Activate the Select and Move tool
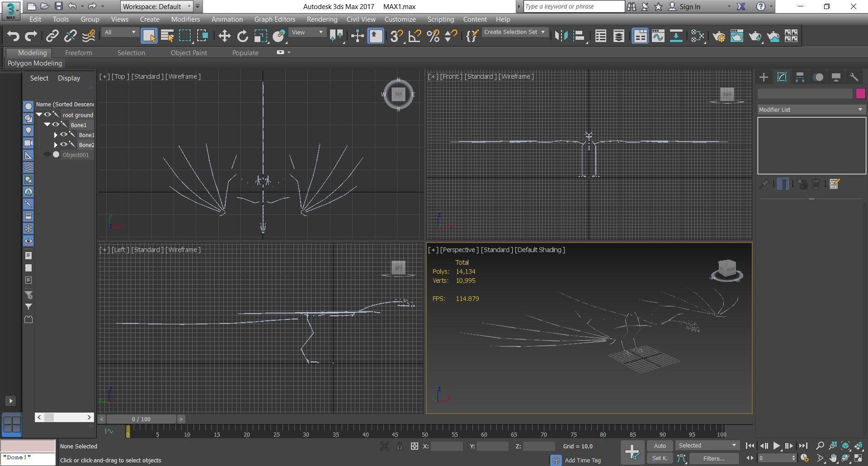868x466 pixels. [x=224, y=36]
